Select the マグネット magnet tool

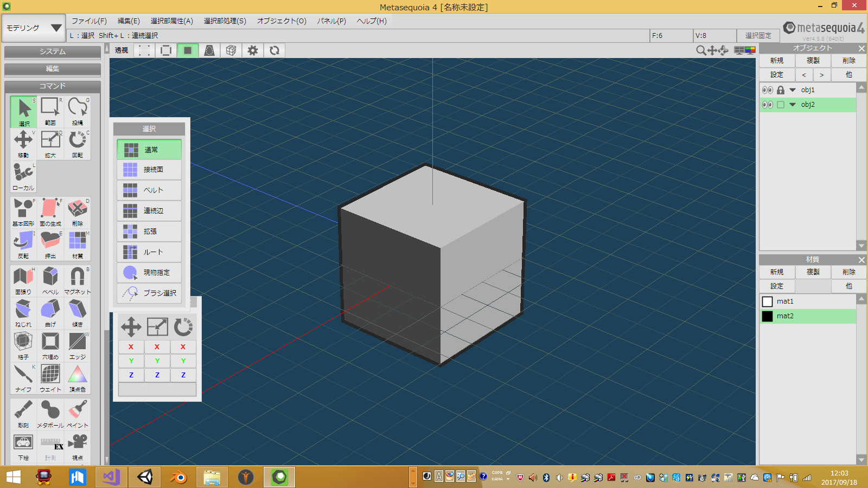tap(78, 281)
